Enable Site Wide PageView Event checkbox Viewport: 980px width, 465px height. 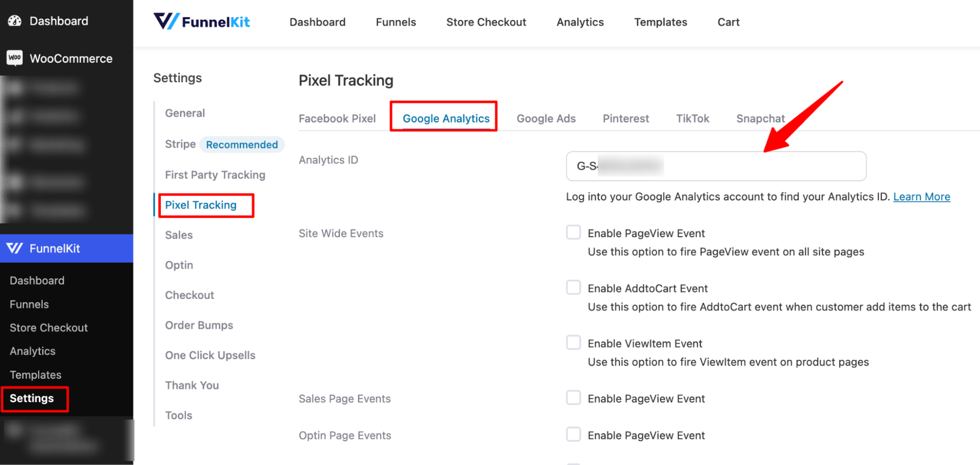coord(574,232)
